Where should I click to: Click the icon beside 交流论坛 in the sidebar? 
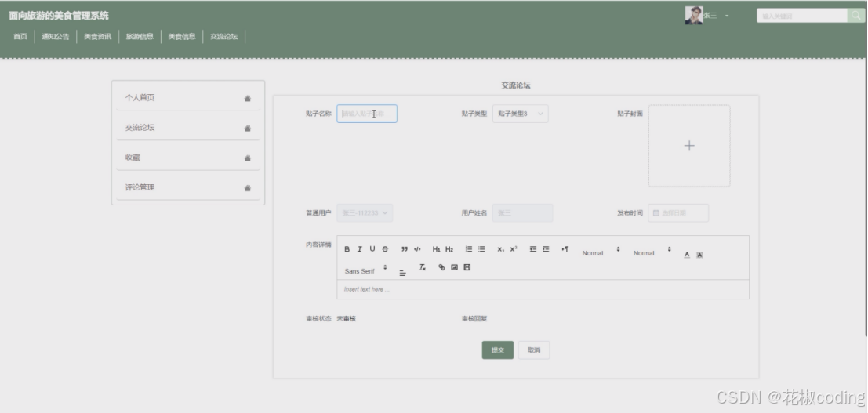(248, 128)
